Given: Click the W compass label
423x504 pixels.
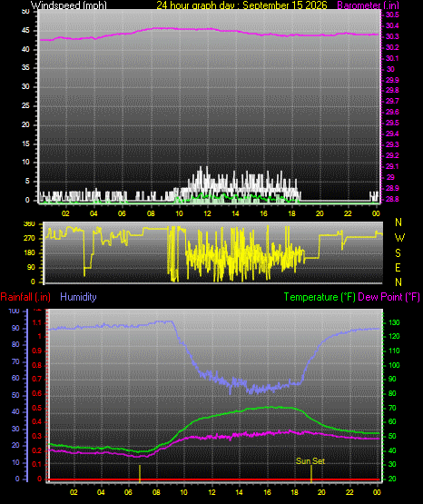Looking at the screenshot, I should (399, 238).
